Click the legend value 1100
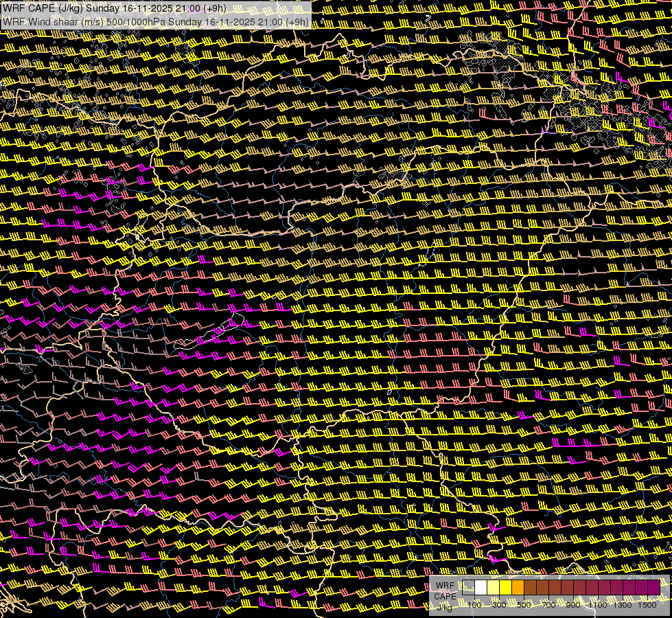 point(597,605)
